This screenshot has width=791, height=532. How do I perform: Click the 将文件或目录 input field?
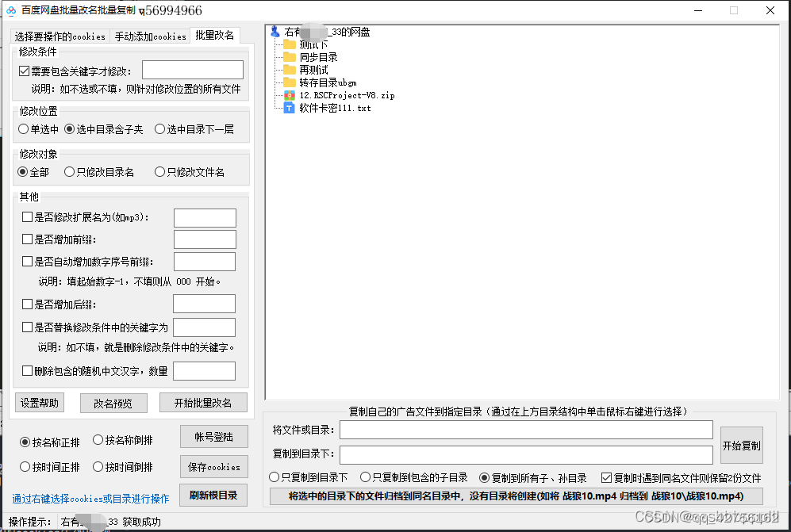pyautogui.click(x=526, y=430)
